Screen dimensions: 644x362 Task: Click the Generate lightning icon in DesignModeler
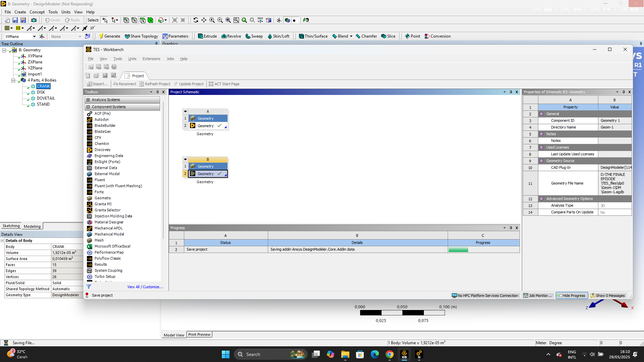(x=101, y=36)
